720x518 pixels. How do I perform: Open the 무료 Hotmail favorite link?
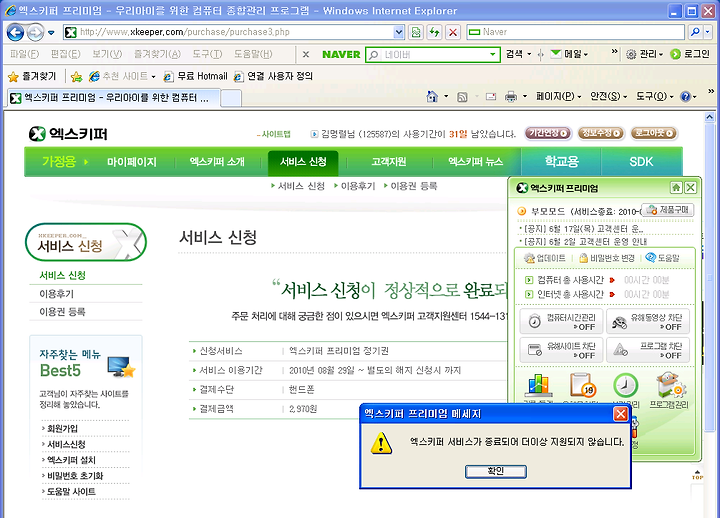pos(196,76)
